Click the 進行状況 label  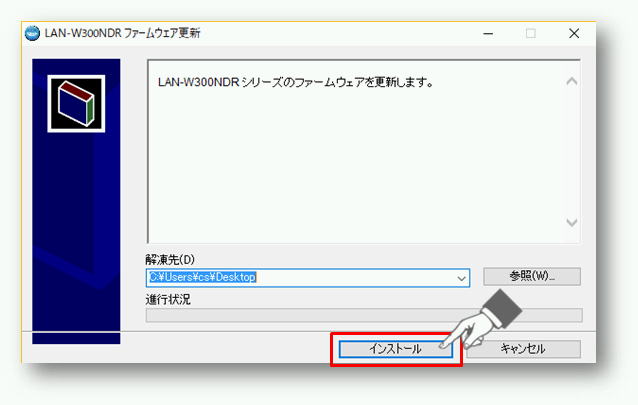168,300
